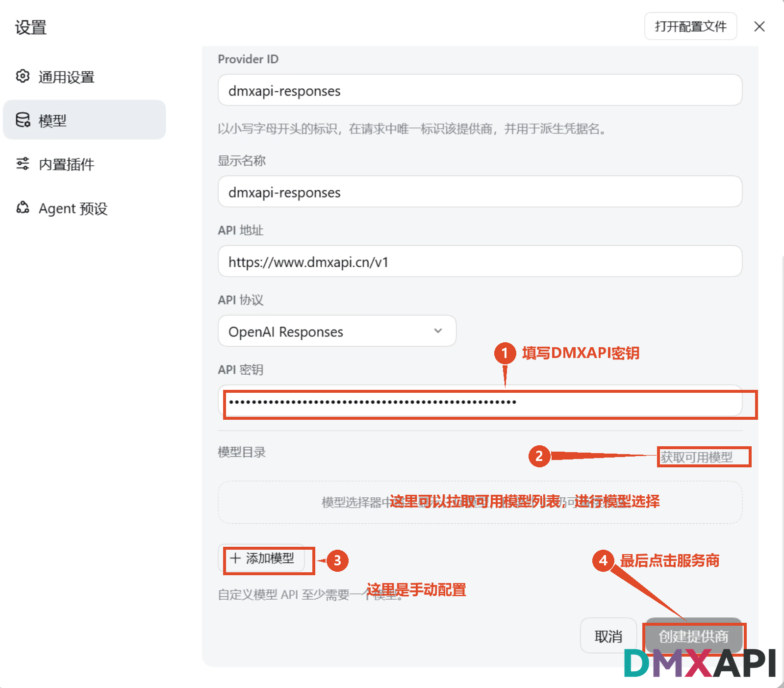Open Agent 预设 settings

84,208
